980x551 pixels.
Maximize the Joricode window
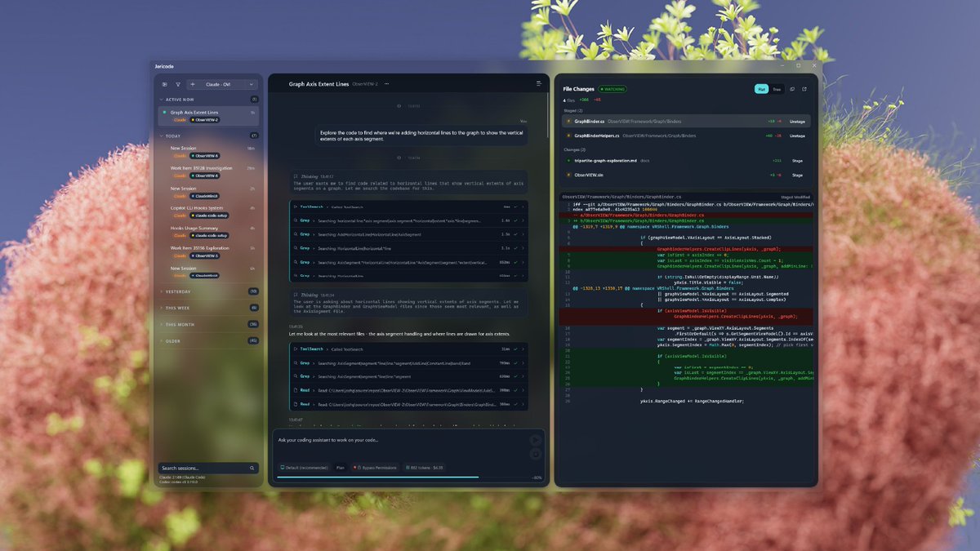point(798,65)
